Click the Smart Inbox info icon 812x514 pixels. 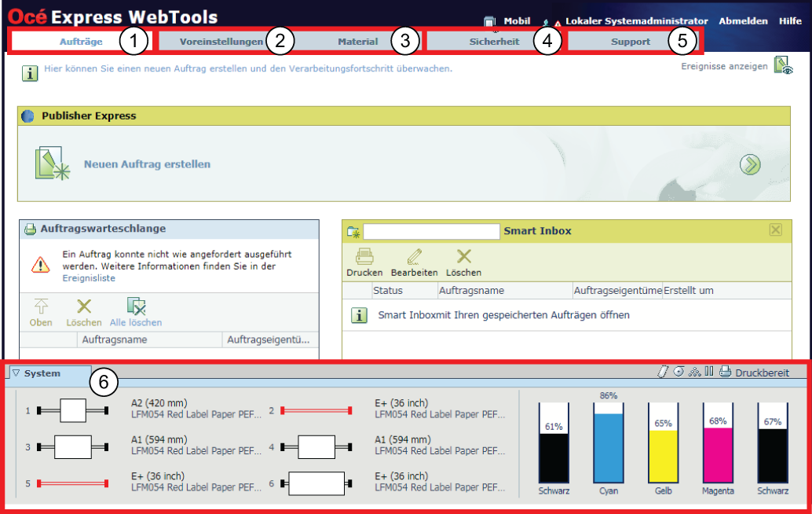[359, 315]
